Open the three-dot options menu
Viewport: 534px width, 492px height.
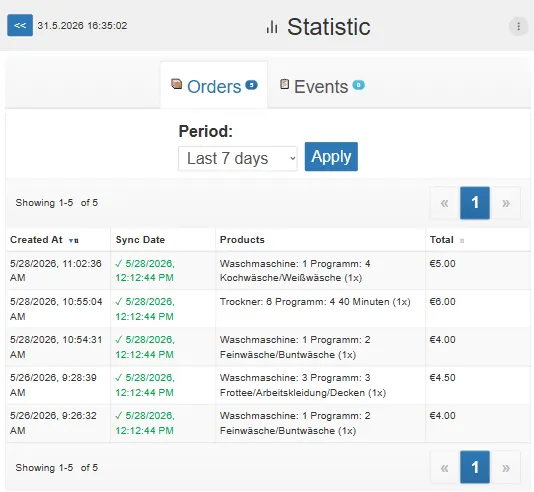pyautogui.click(x=518, y=26)
